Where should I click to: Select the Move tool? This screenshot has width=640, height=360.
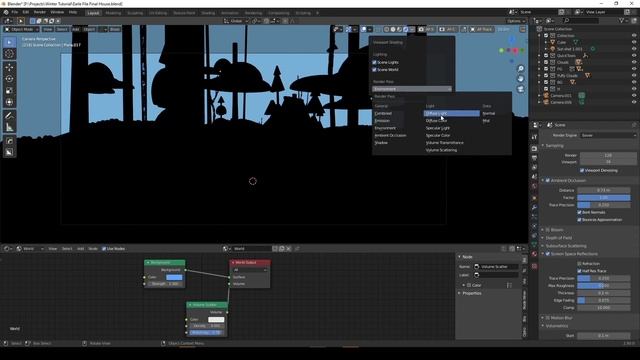click(9, 67)
